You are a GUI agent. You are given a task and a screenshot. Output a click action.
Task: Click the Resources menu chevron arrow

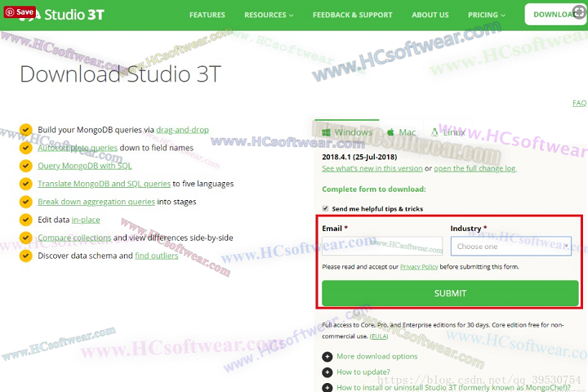(x=291, y=16)
